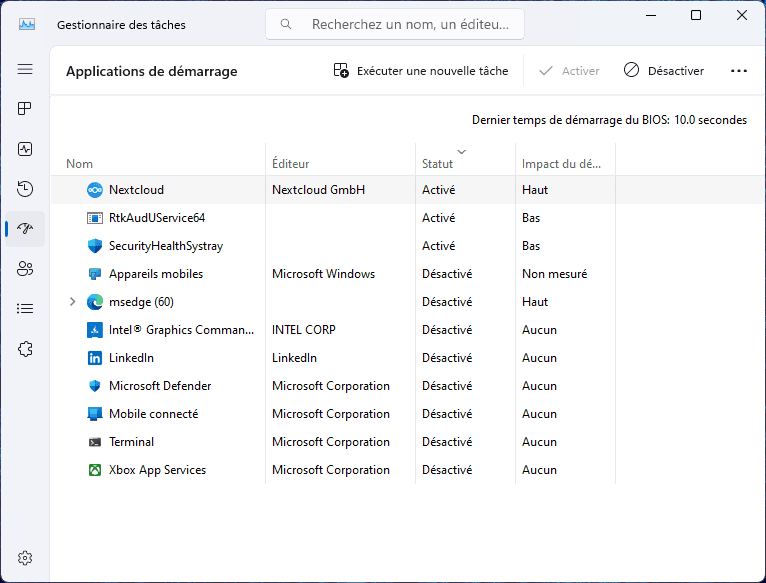Click the Activer button
The image size is (766, 583).
tap(569, 71)
